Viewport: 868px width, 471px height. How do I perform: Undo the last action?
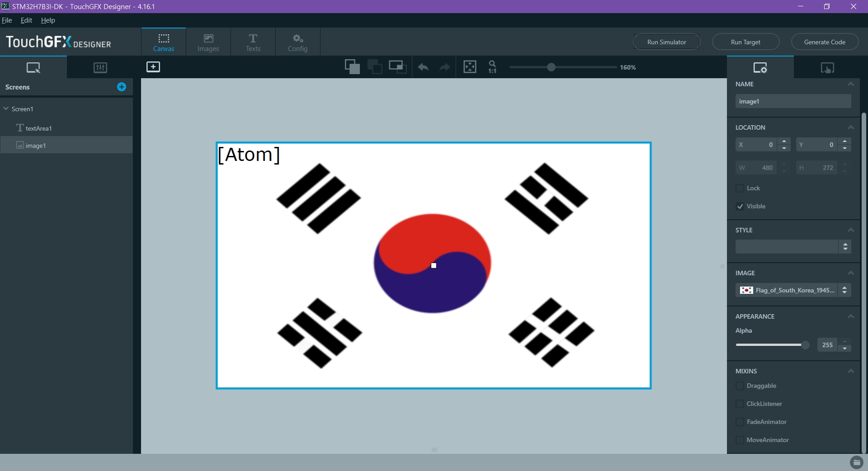423,67
